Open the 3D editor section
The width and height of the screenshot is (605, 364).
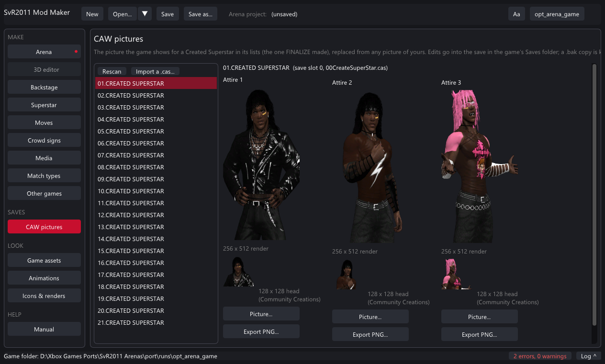point(44,69)
